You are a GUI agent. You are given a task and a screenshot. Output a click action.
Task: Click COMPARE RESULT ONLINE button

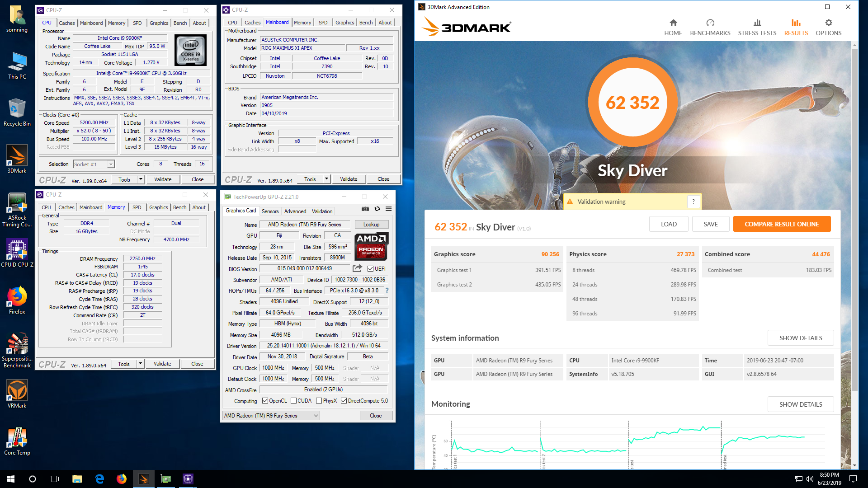[782, 224]
